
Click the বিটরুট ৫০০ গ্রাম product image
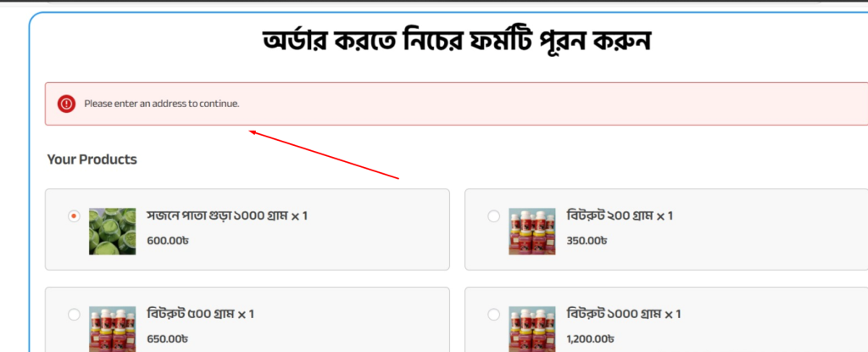tap(113, 329)
